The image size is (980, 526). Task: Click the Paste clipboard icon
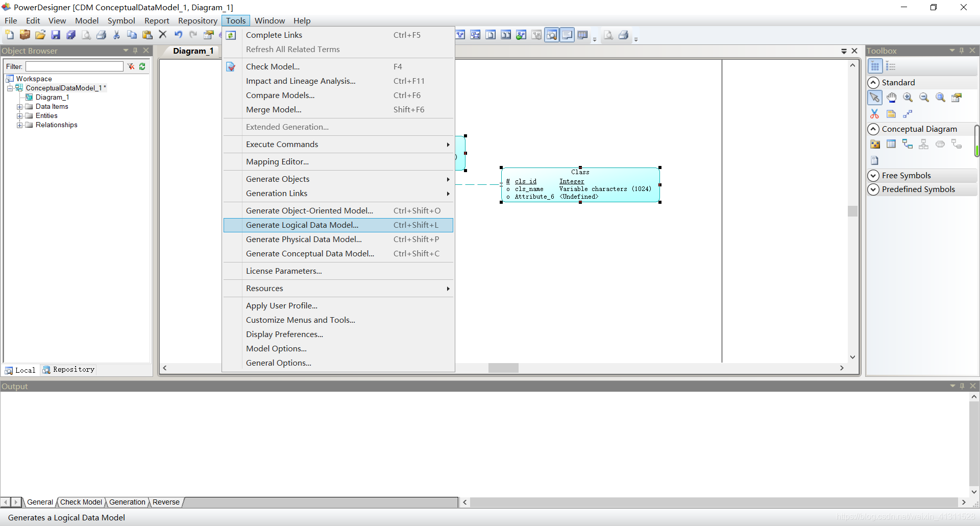click(x=147, y=35)
